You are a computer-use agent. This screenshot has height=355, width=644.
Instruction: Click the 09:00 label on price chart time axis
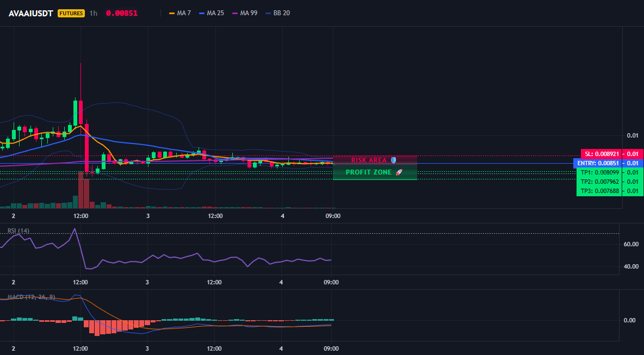333,216
